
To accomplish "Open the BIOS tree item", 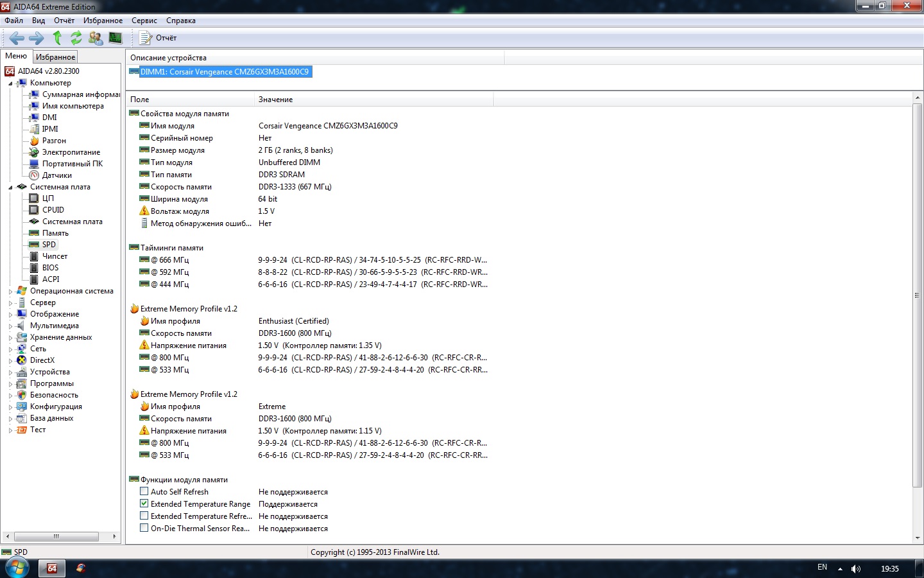I will point(51,268).
